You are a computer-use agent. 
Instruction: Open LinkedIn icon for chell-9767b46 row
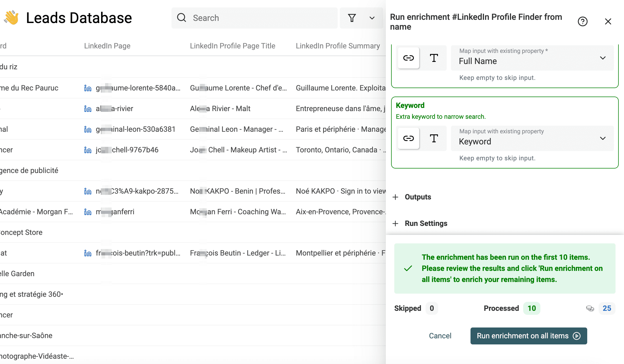(88, 150)
